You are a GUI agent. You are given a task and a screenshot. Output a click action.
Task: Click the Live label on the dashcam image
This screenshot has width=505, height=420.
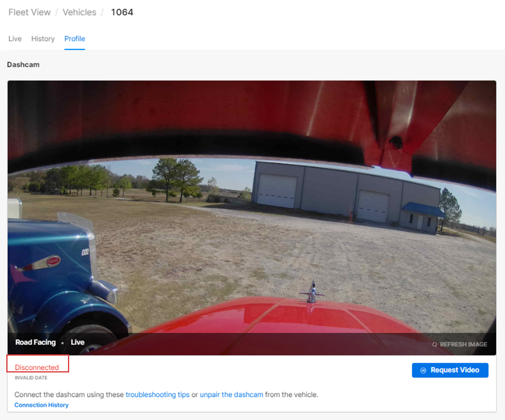(77, 342)
